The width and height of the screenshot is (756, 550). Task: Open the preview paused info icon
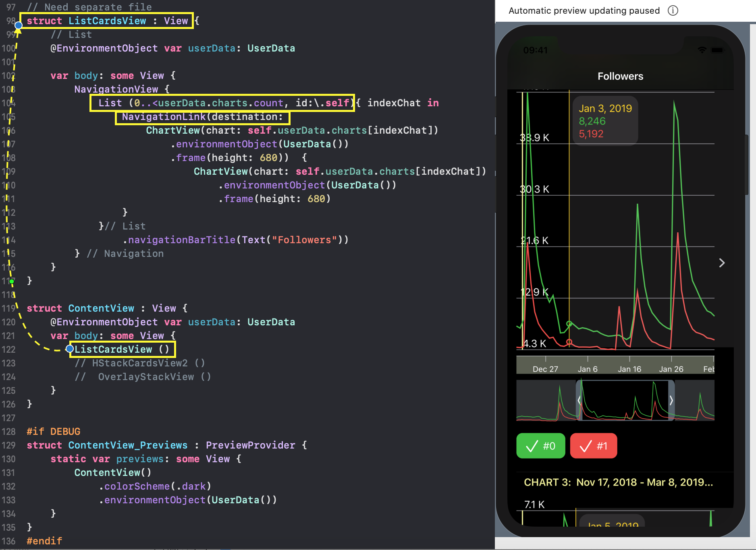tap(673, 10)
